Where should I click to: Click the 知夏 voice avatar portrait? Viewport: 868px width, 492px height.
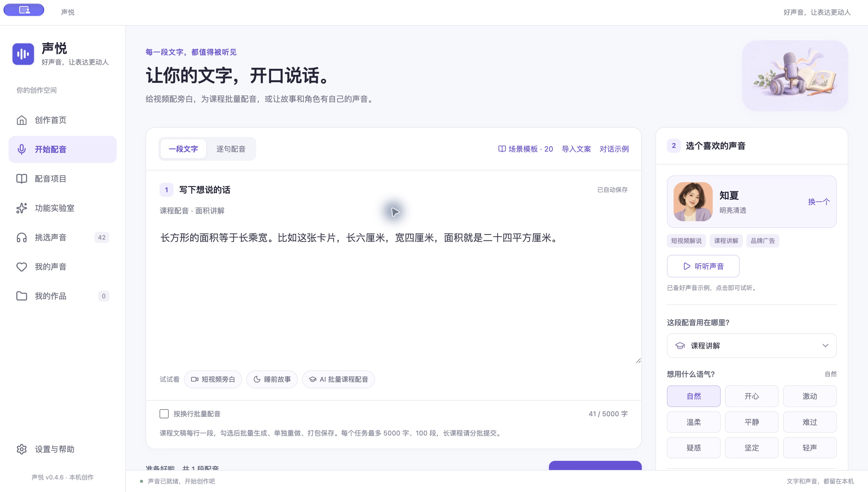tap(693, 202)
